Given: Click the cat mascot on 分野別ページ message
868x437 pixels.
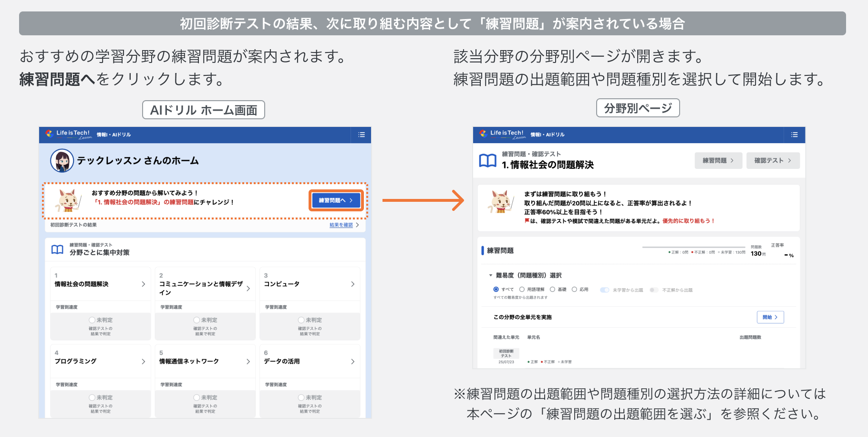Looking at the screenshot, I should (x=500, y=201).
